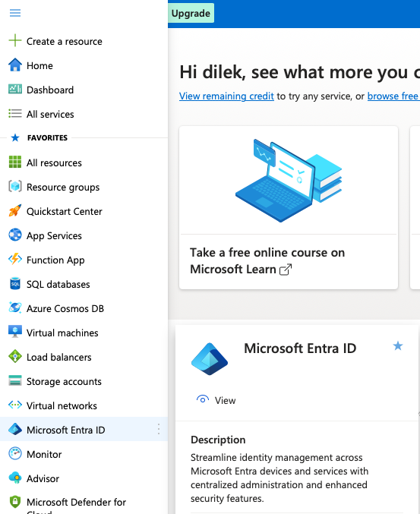Viewport: 420px width, 514px height.
Task: Click the Quickstart Center rocket icon
Action: click(x=15, y=211)
